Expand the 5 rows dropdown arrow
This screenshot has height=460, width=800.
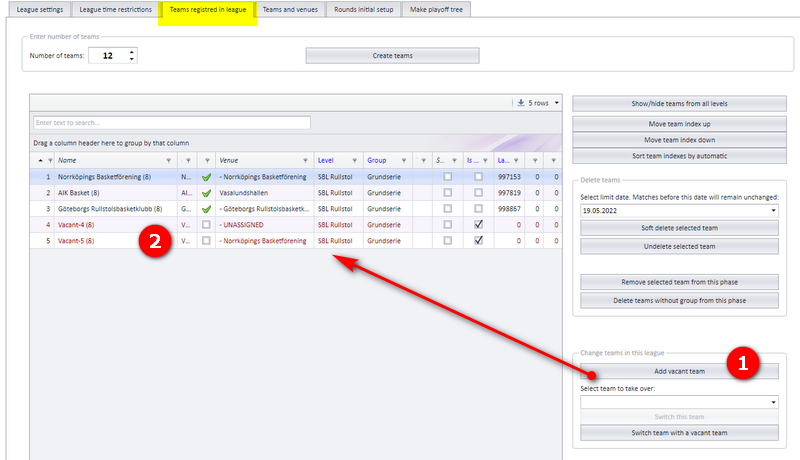click(557, 103)
